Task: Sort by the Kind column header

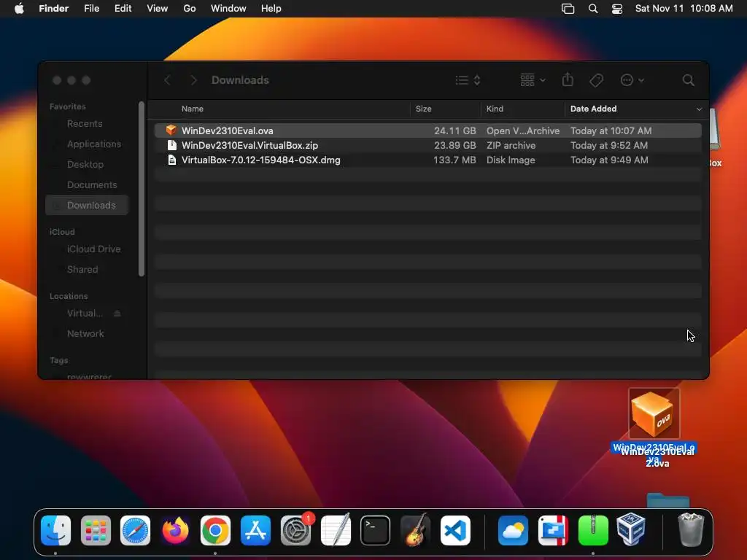Action: coord(495,109)
